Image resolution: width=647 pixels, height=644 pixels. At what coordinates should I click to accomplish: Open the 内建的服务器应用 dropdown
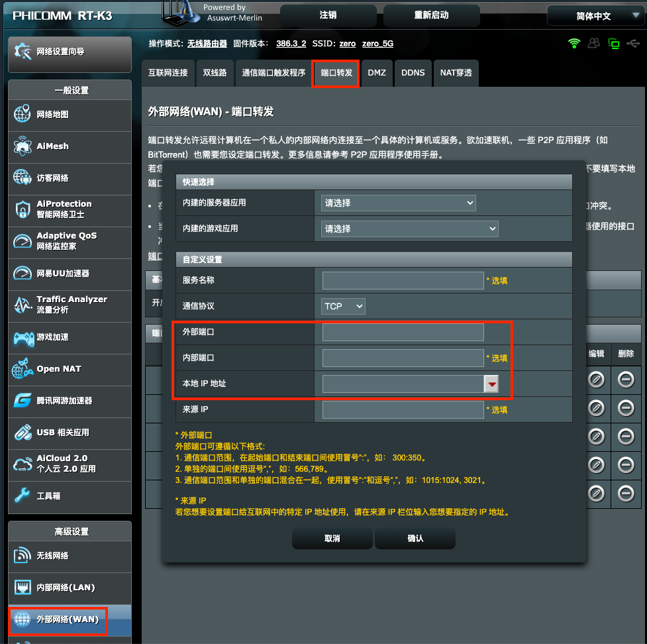click(398, 203)
